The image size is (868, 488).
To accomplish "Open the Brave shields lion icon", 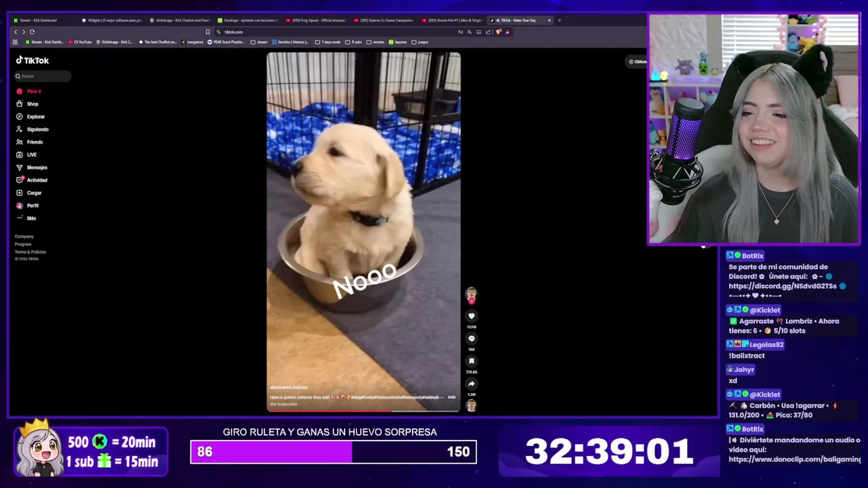I will (x=498, y=32).
